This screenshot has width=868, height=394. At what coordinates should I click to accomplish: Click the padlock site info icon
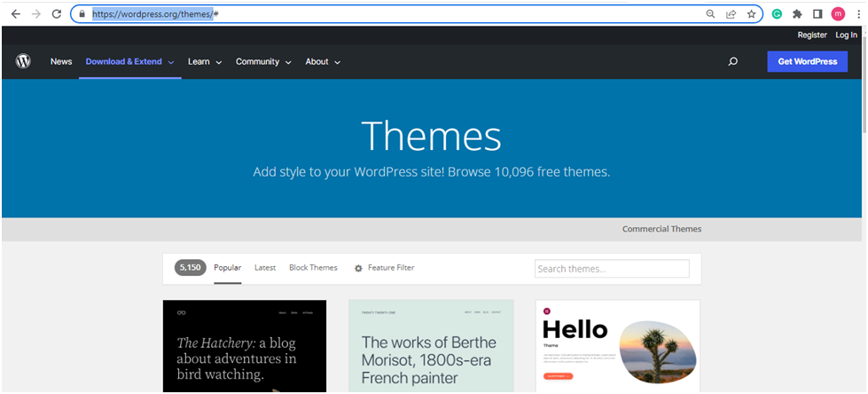82,14
